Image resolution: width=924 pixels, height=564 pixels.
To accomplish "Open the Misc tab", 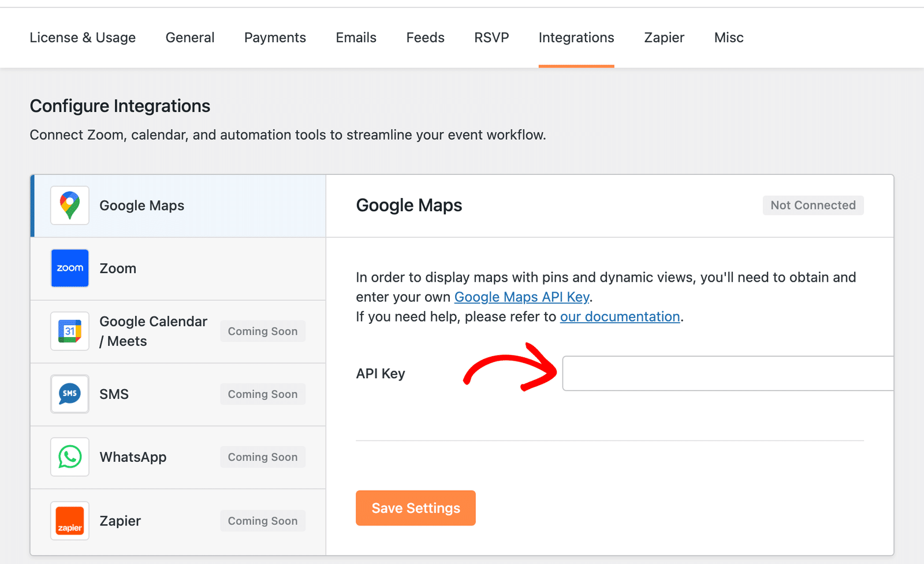I will click(729, 38).
